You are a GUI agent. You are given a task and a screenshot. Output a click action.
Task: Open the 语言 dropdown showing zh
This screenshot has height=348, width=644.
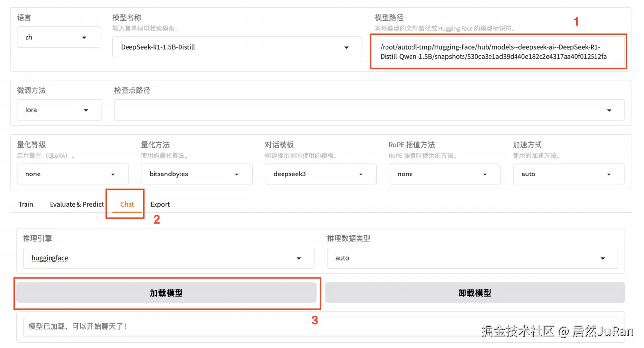tap(58, 37)
